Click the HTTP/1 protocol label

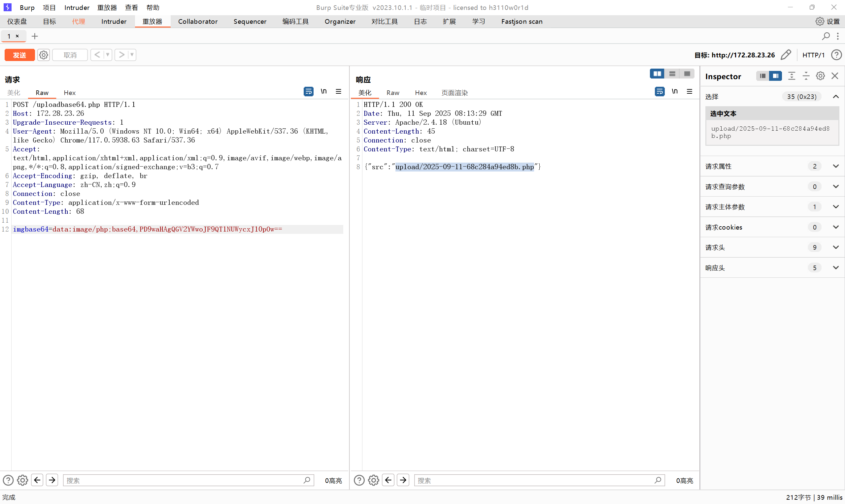click(x=813, y=55)
